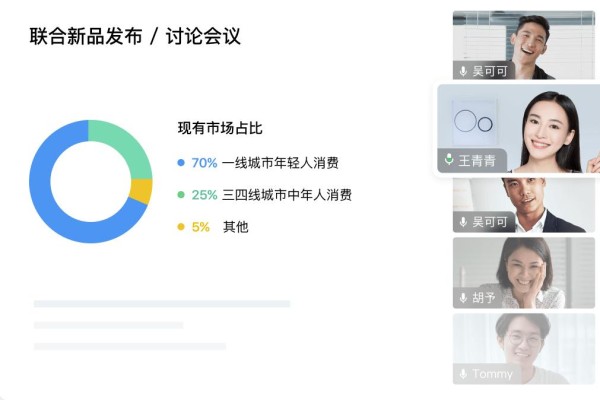Image resolution: width=600 pixels, height=400 pixels.
Task: Select the green segment of the donut chart
Action: pyautogui.click(x=128, y=145)
